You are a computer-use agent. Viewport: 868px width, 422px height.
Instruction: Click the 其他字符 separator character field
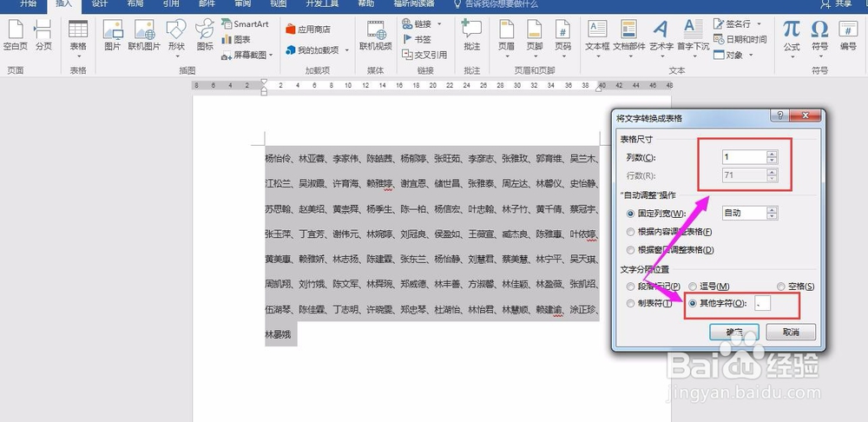click(x=762, y=303)
